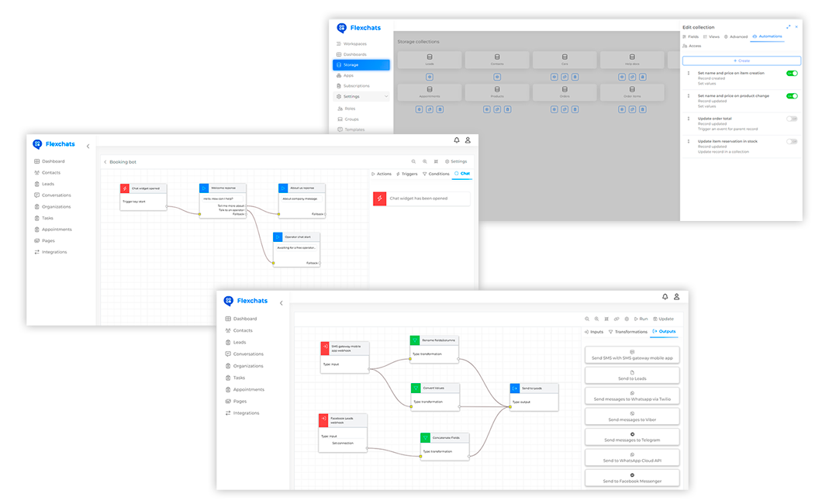The height and width of the screenshot is (504, 822).
Task: Click the blue output icon on Send to Leads node
Action: click(x=515, y=388)
